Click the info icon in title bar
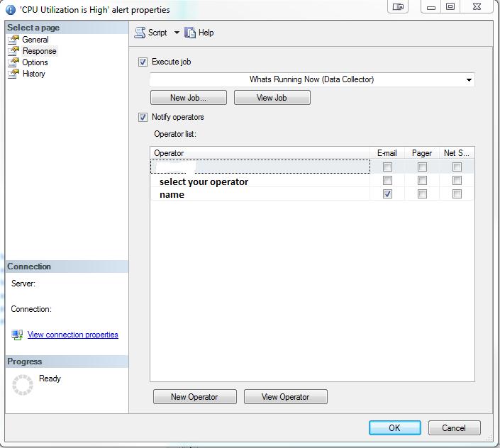Viewport: 500px width, 448px height. [11, 10]
